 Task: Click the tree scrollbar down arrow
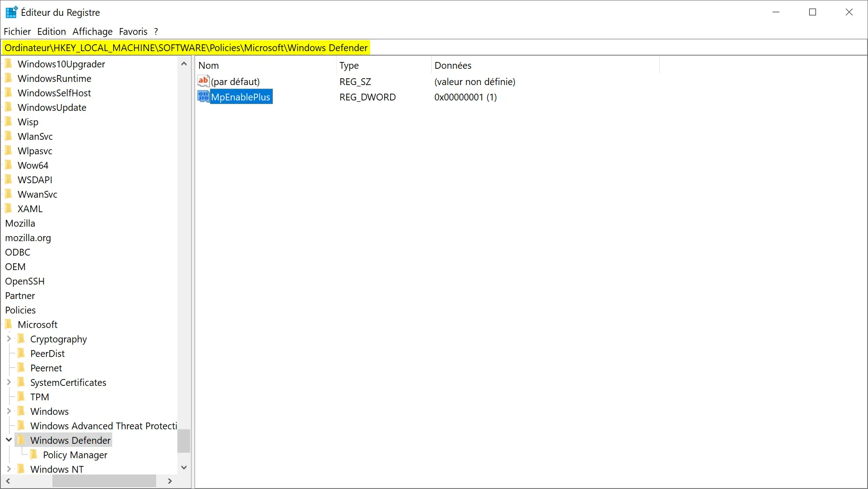pos(184,467)
